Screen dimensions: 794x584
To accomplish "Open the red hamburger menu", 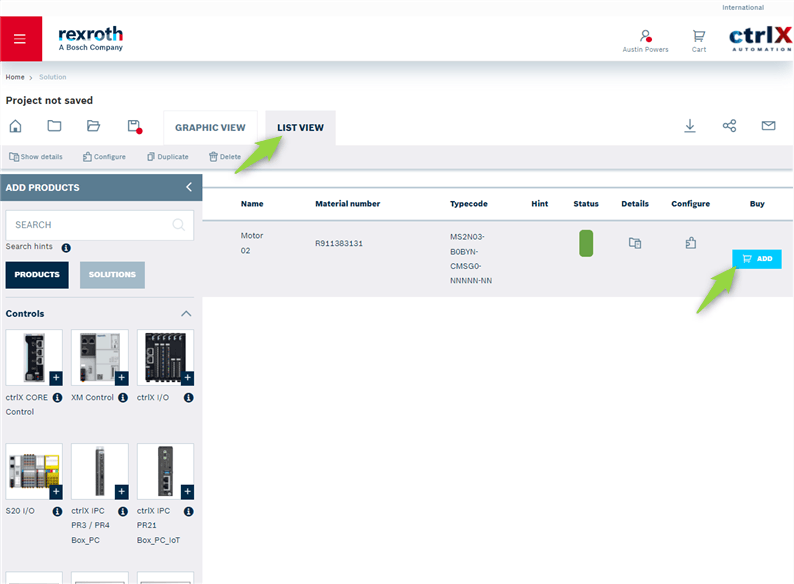I will (20, 38).
